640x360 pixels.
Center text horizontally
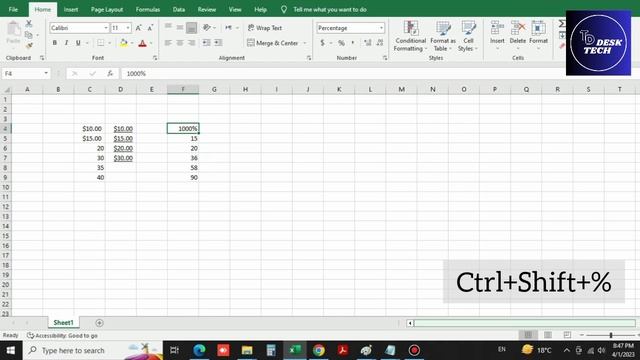[180, 43]
